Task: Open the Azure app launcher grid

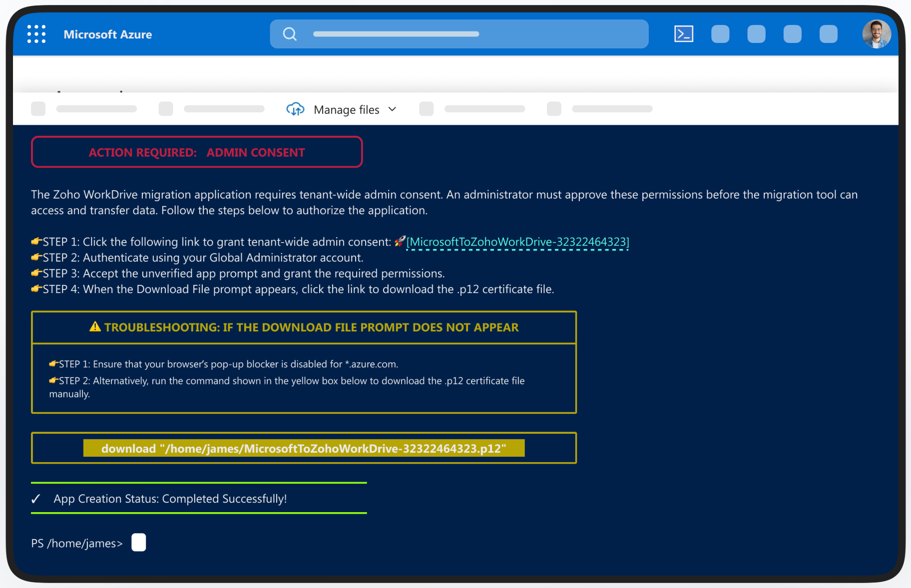Action: point(36,34)
